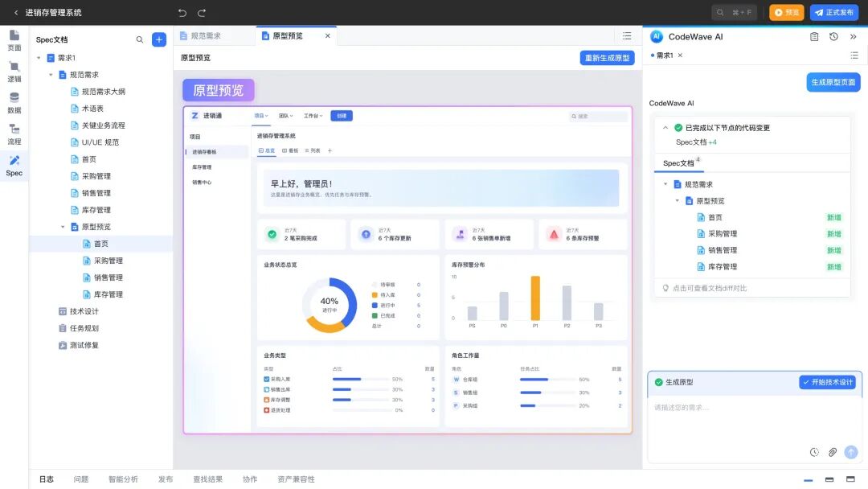
Task: Toggle the 退货处理 checkbox in 业务类型
Action: coord(266,410)
